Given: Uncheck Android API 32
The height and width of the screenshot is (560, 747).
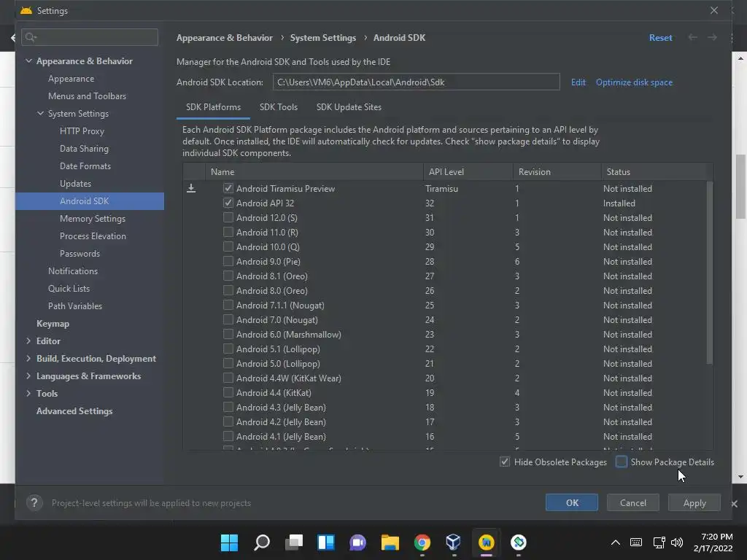Looking at the screenshot, I should [x=228, y=203].
